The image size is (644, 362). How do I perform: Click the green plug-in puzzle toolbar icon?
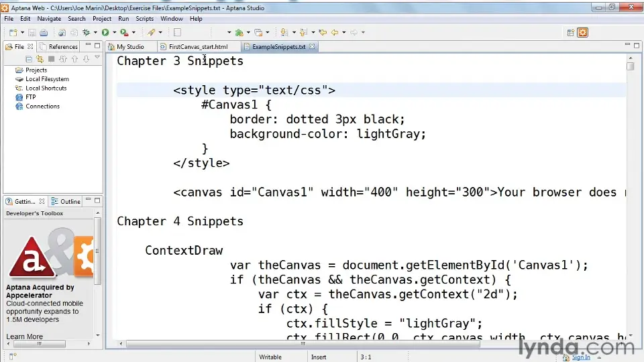239,32
